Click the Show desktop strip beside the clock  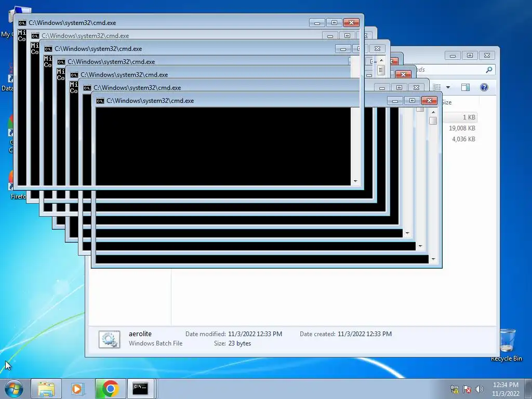point(529,389)
